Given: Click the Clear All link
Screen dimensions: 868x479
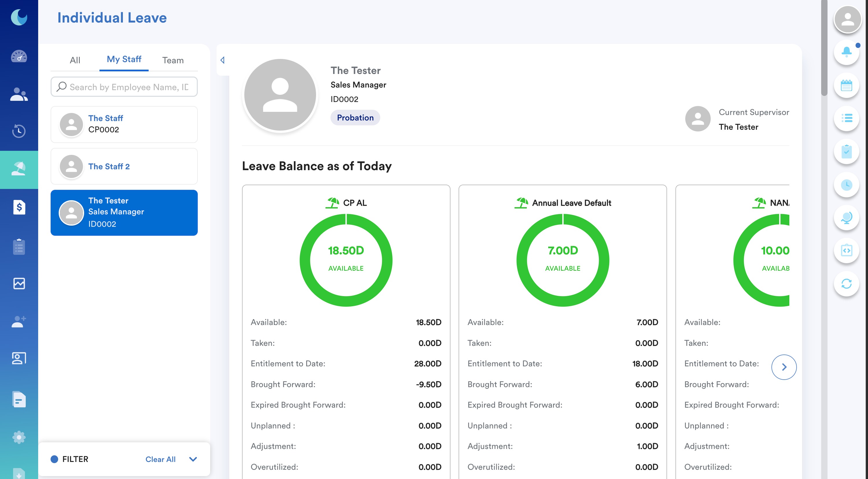Looking at the screenshot, I should pyautogui.click(x=160, y=459).
